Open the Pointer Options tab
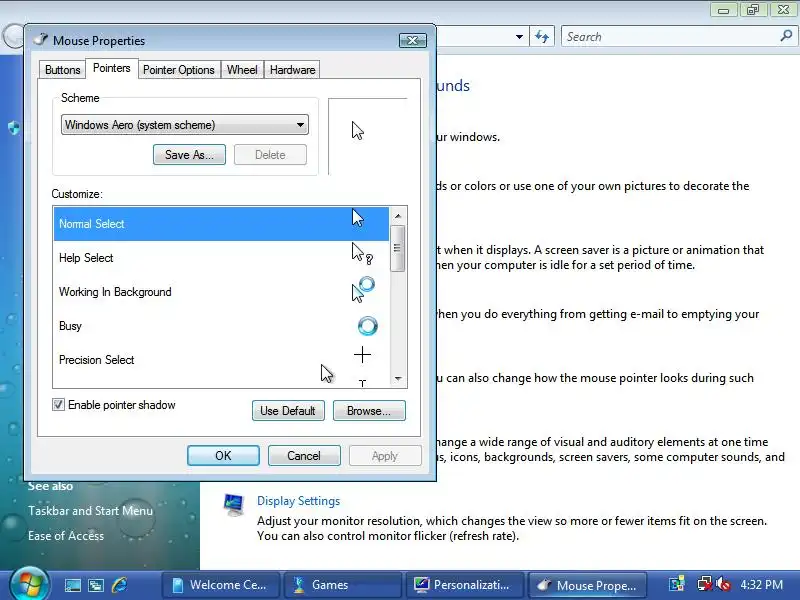 click(x=179, y=70)
